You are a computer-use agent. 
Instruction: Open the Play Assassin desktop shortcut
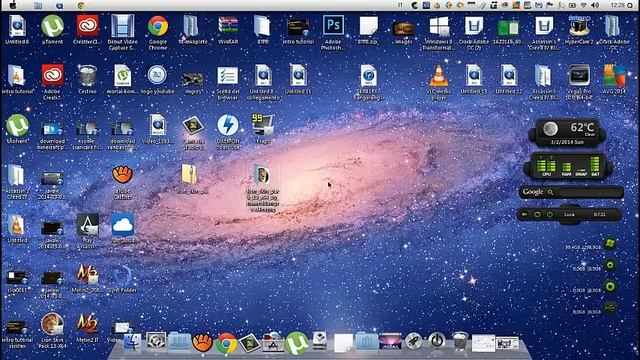(x=87, y=224)
